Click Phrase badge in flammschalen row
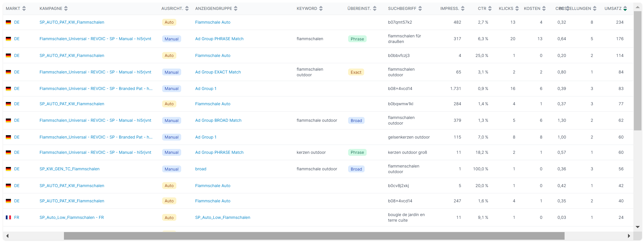 click(357, 39)
